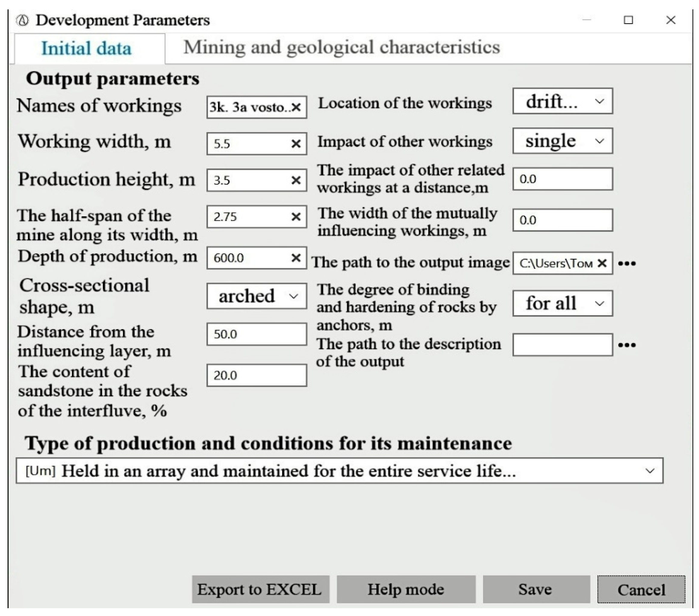Open Mining and geological characteristics tab
Viewport: 699px width, 616px height.
(x=342, y=48)
